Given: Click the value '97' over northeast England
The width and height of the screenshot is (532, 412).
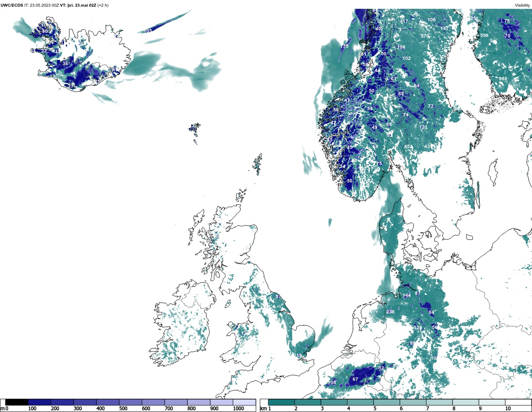Looking at the screenshot, I should [278, 296].
